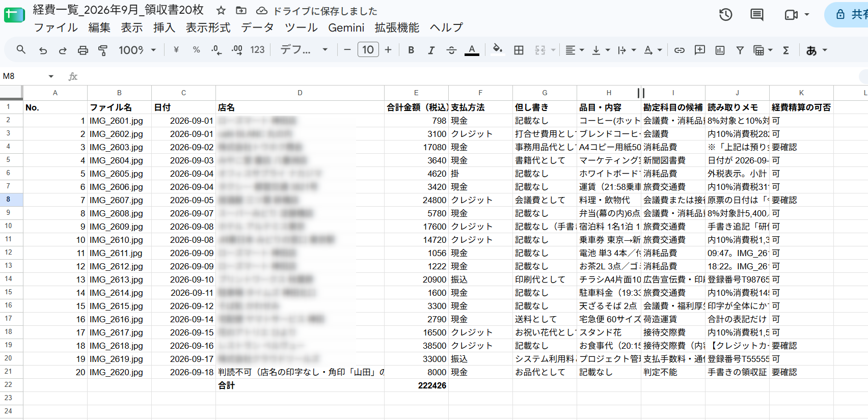Undo the last action

pos(43,50)
